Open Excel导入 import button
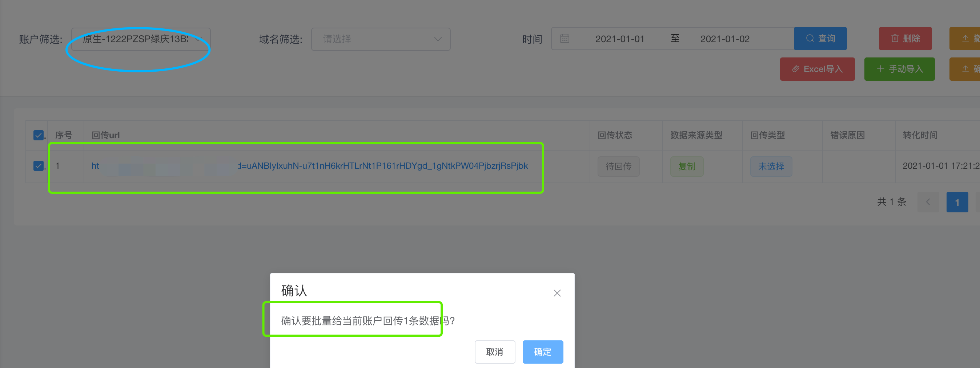980x368 pixels. click(x=817, y=69)
